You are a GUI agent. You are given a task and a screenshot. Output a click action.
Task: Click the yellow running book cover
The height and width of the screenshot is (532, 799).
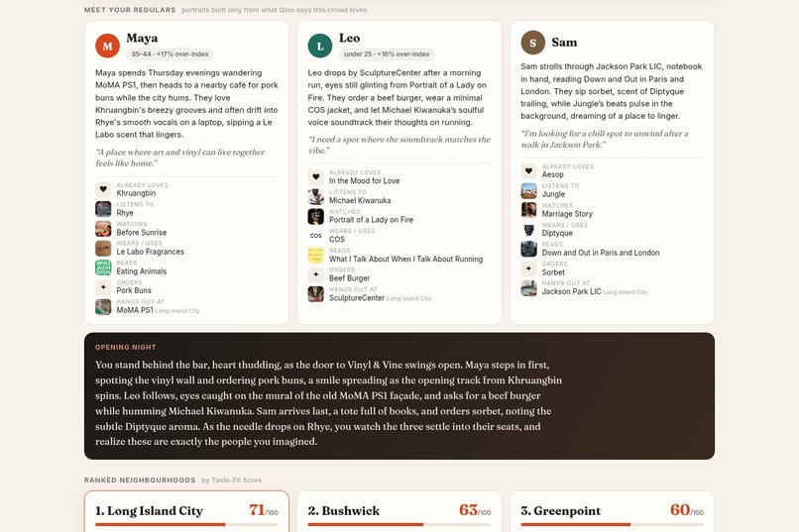click(x=316, y=255)
